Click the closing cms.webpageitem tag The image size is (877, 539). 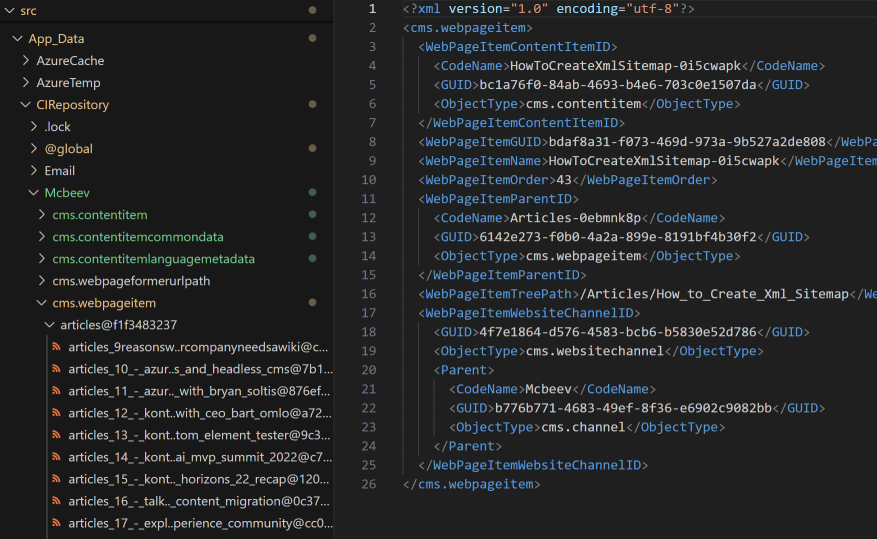[471, 484]
